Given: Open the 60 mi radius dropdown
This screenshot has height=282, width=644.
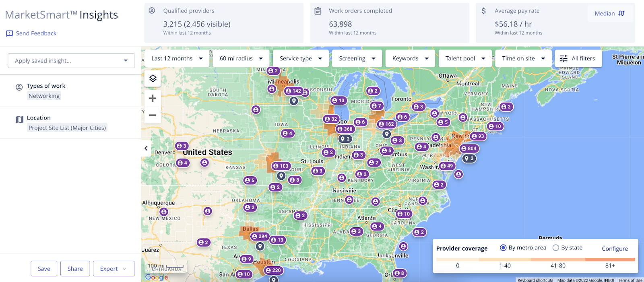Looking at the screenshot, I should (x=241, y=58).
